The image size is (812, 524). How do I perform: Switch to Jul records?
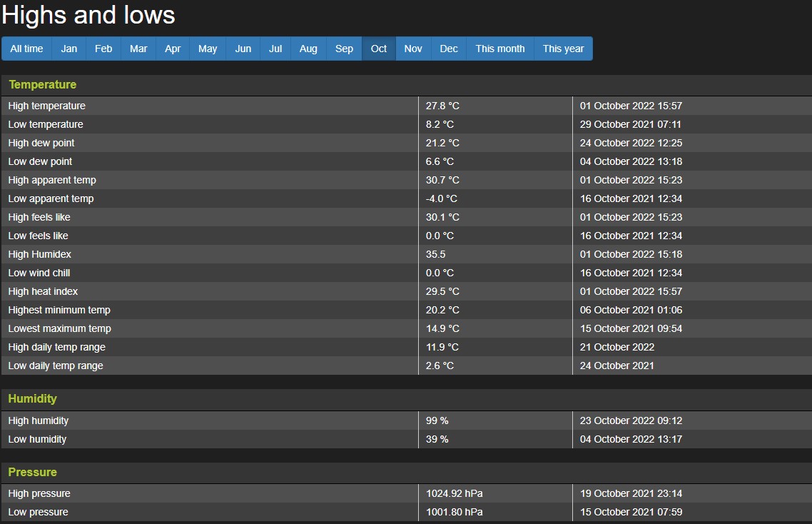tap(275, 49)
